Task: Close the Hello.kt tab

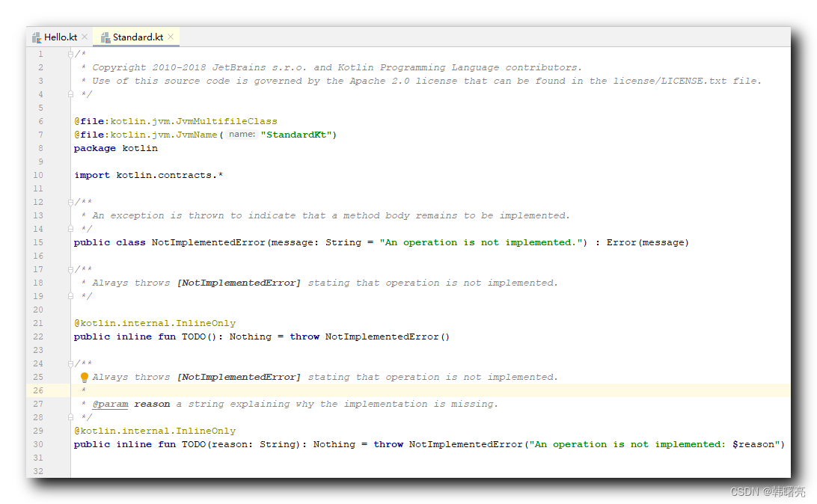Action: 85,37
